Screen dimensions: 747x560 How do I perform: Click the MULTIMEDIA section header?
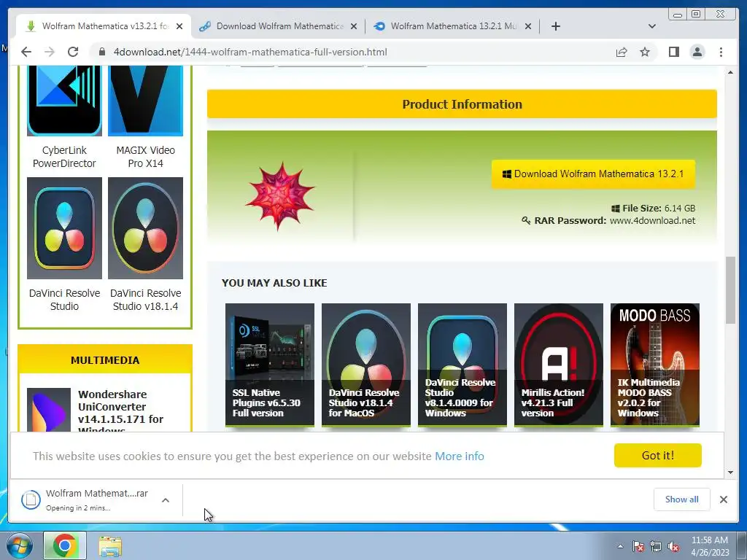pos(105,360)
